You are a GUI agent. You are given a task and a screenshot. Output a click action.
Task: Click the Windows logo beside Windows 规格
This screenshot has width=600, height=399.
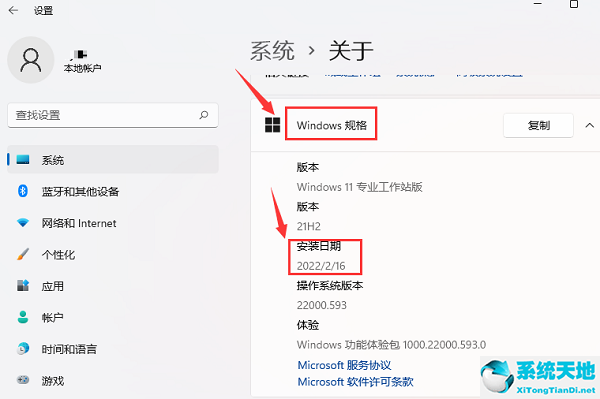(272, 125)
